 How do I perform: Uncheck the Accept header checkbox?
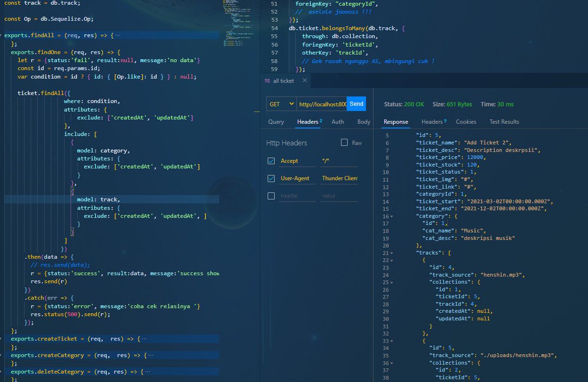(x=271, y=161)
